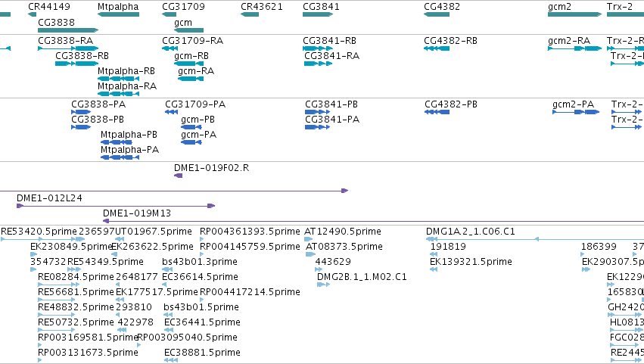Select the 186399 feature label

pos(599,247)
